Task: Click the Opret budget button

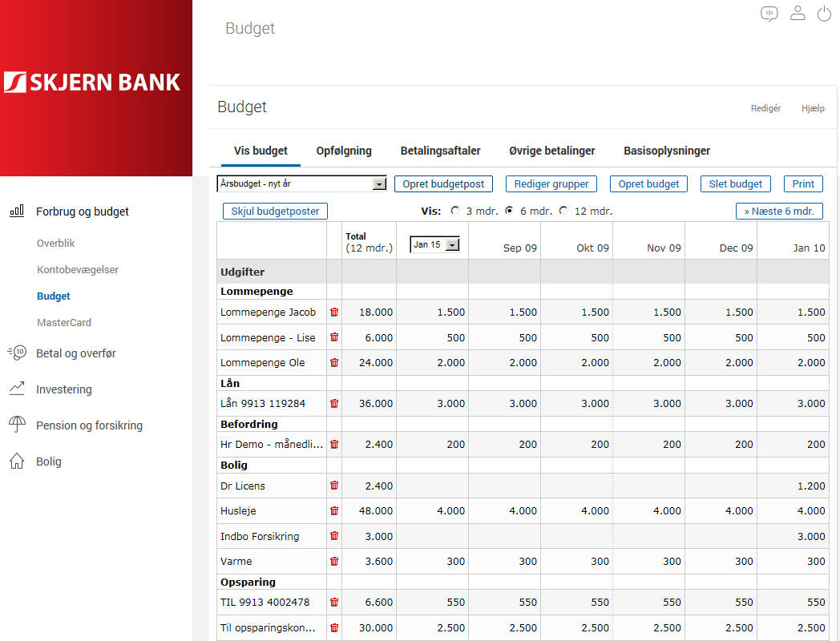Action: point(648,183)
